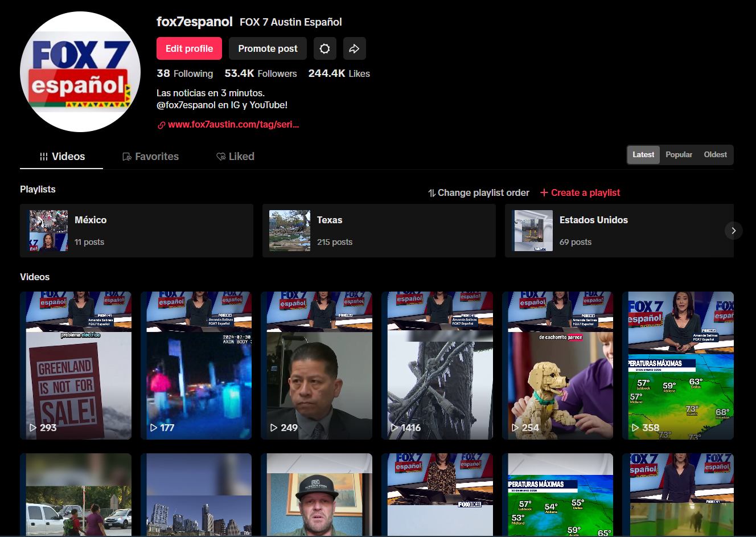Switch to the Videos tab
Image resolution: width=756 pixels, height=537 pixels.
pos(61,157)
